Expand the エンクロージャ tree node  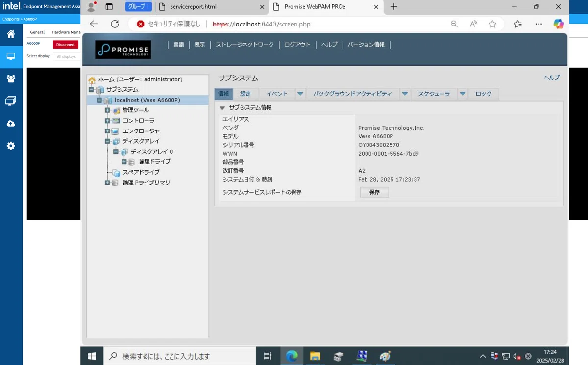(x=107, y=131)
